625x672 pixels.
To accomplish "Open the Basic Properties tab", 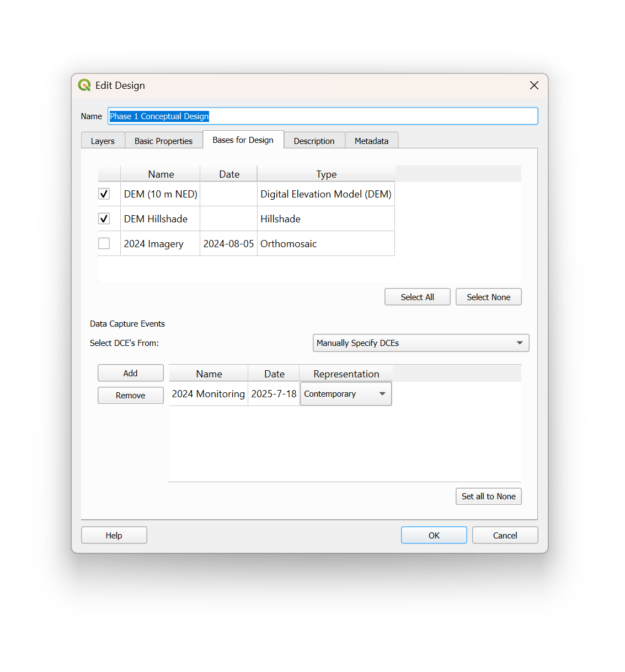I will pos(163,141).
